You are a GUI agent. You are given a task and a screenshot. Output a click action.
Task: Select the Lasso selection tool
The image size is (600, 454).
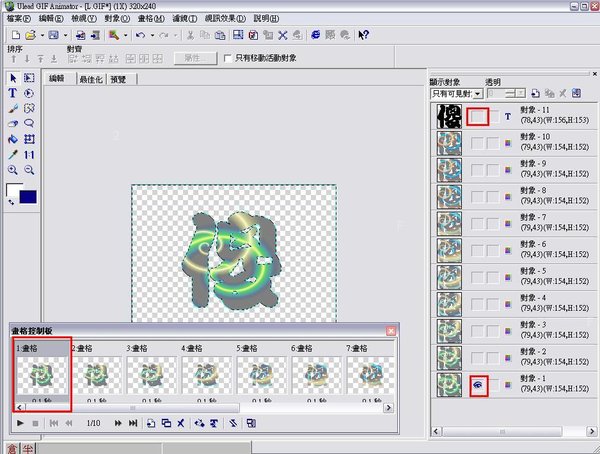[29, 123]
